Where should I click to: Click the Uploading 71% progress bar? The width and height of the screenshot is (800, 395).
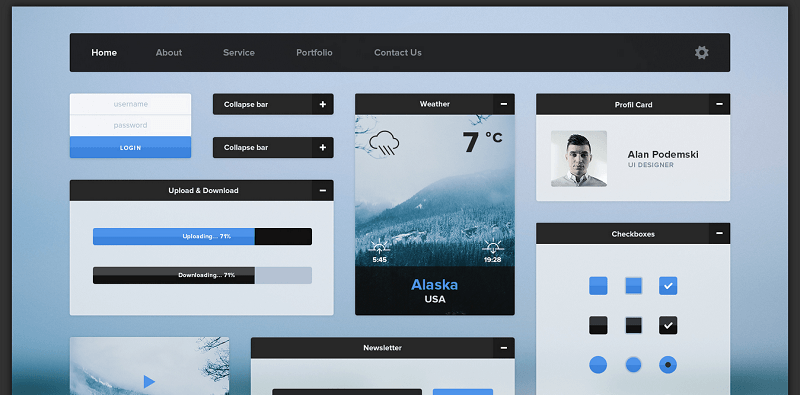[202, 236]
